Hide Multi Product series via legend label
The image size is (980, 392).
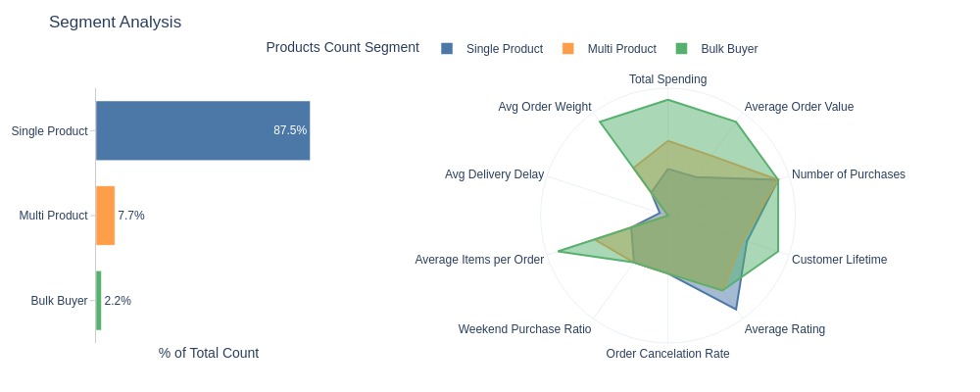click(x=622, y=49)
